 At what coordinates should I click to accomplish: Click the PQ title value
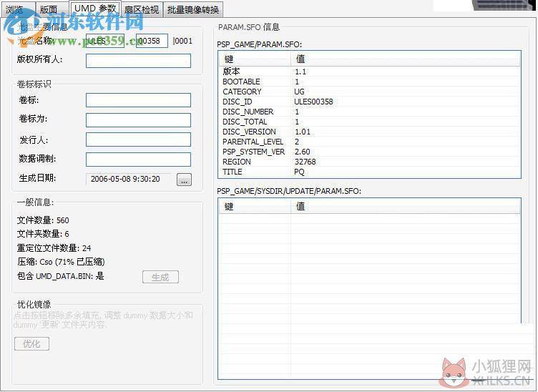pyautogui.click(x=299, y=172)
